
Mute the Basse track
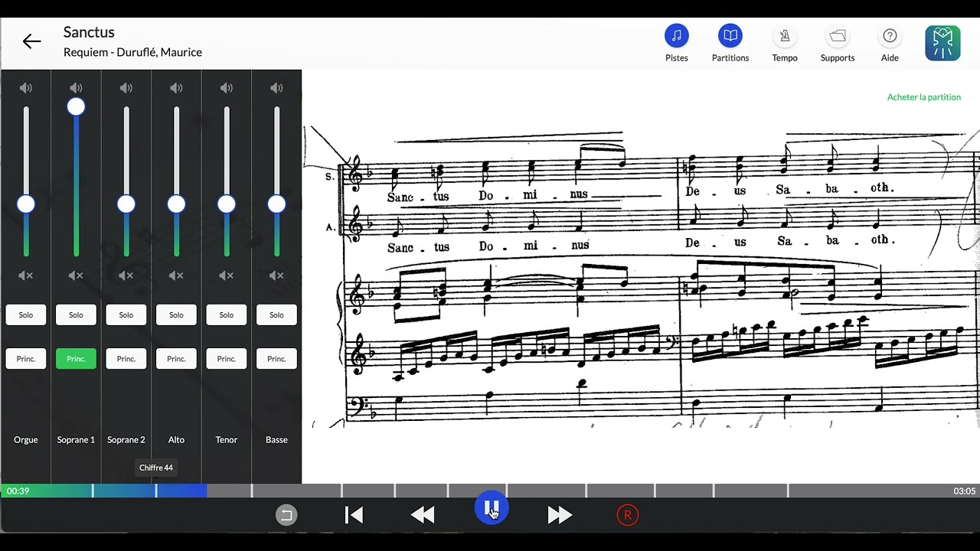pos(276,275)
